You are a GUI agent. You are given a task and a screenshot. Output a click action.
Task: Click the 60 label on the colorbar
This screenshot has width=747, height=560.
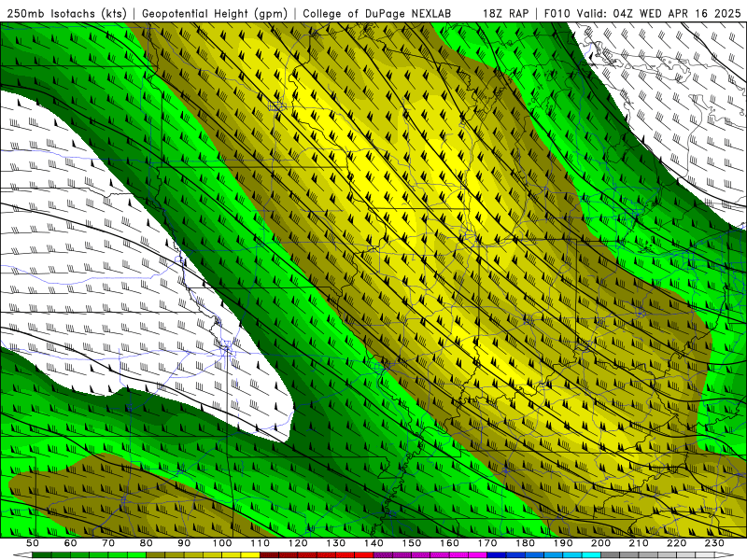(71, 543)
